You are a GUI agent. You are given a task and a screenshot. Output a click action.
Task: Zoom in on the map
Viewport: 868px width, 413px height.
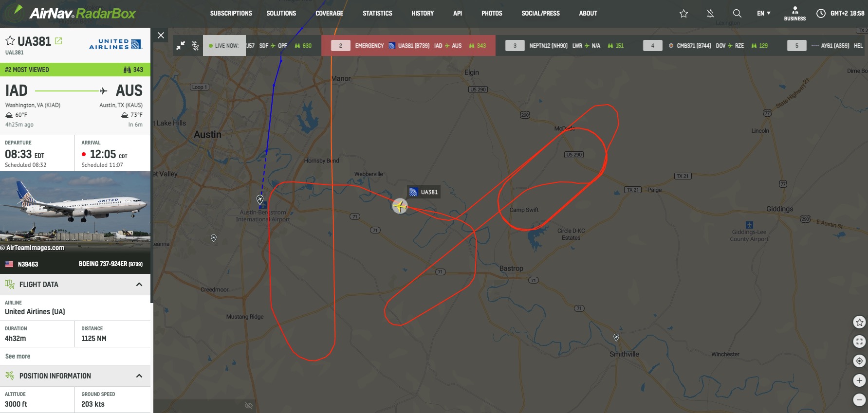(x=859, y=380)
